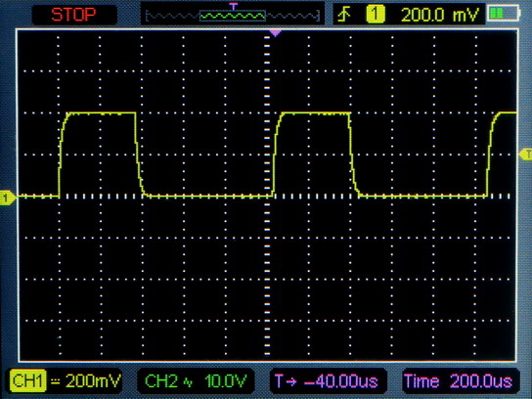Viewport: 532px width, 399px height.
Task: Click the CH2 10.0V vertical scale value
Action: (225, 381)
